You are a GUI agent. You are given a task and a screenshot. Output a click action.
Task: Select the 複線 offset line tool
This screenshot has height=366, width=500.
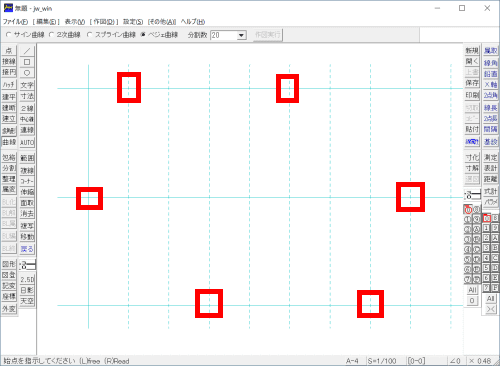27,171
